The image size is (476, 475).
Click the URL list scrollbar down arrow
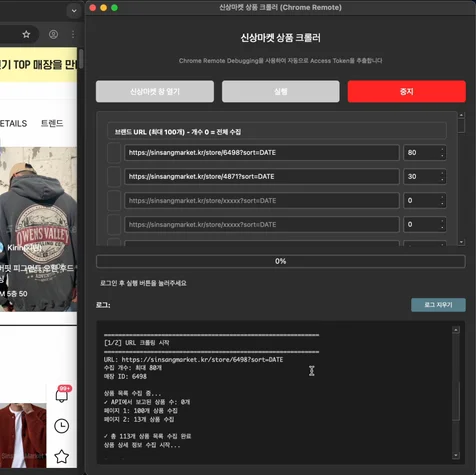pyautogui.click(x=461, y=242)
